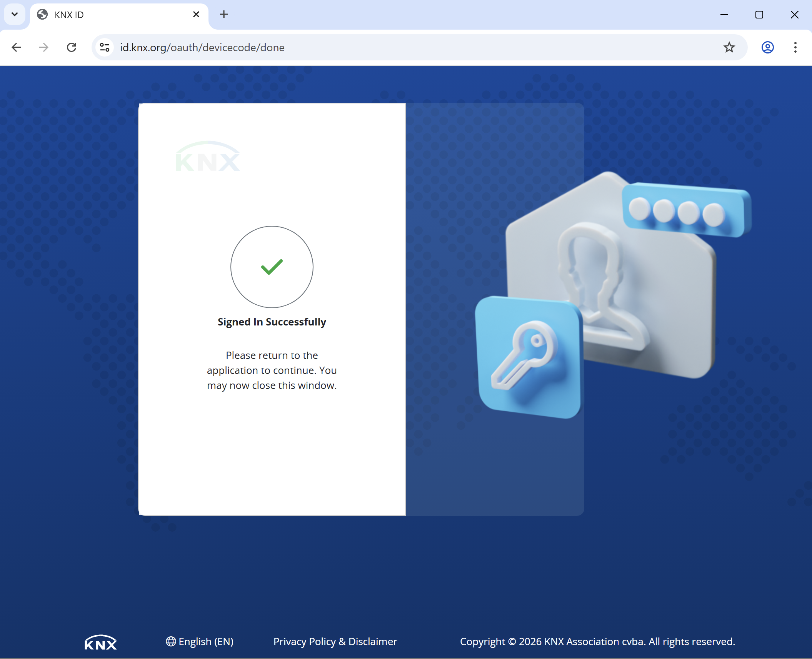
Task: Open Privacy Policy & Disclaimer link
Action: (335, 642)
